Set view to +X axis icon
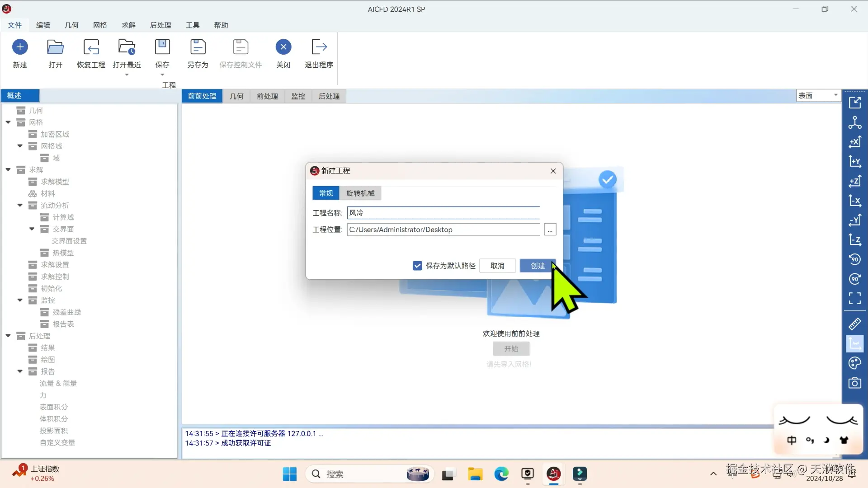 [854, 142]
